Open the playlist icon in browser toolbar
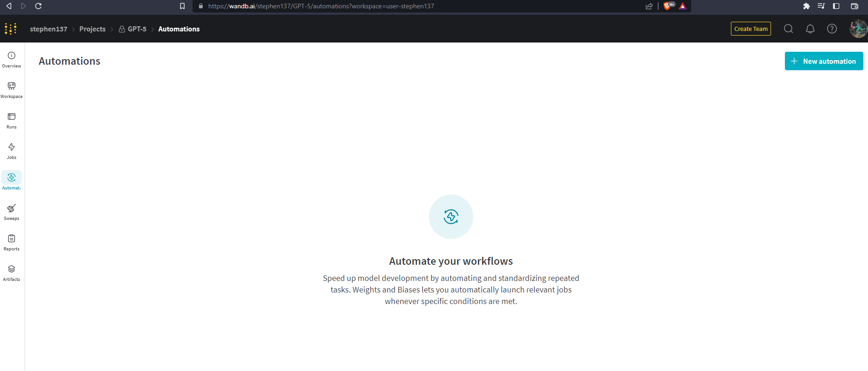Image resolution: width=868 pixels, height=371 pixels. [x=821, y=6]
